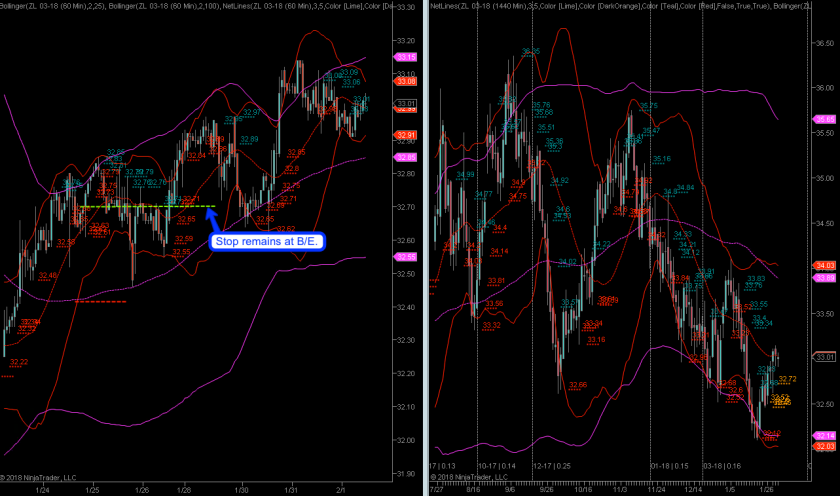Click the 1/25 date label on left chart
The width and height of the screenshot is (840, 496).
[x=93, y=490]
